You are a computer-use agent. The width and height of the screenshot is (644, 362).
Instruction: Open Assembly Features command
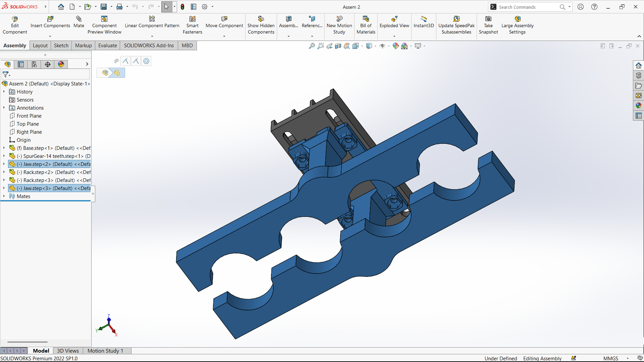click(288, 22)
